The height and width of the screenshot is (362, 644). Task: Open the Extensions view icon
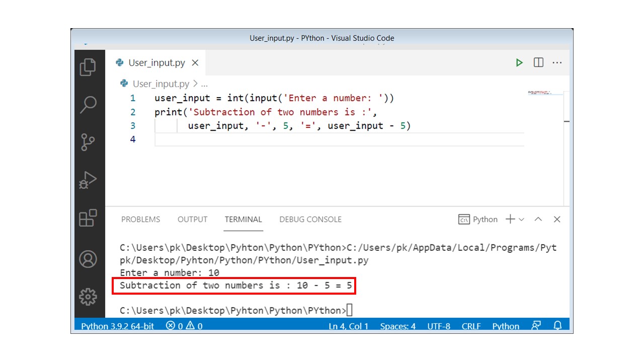(89, 216)
